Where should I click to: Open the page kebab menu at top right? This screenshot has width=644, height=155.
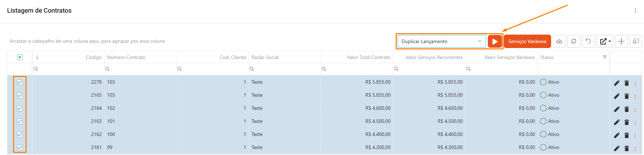tap(635, 11)
